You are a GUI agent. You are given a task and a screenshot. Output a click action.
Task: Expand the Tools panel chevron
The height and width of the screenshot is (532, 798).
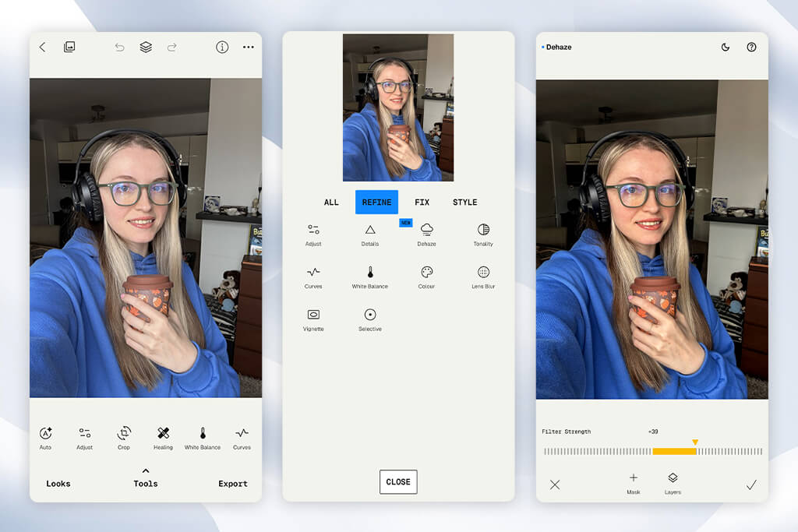coord(146,470)
